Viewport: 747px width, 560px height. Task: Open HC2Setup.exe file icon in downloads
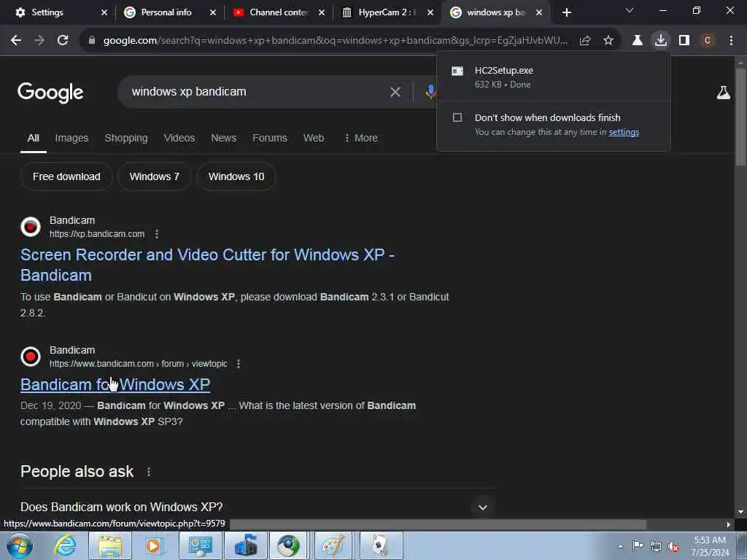click(457, 71)
